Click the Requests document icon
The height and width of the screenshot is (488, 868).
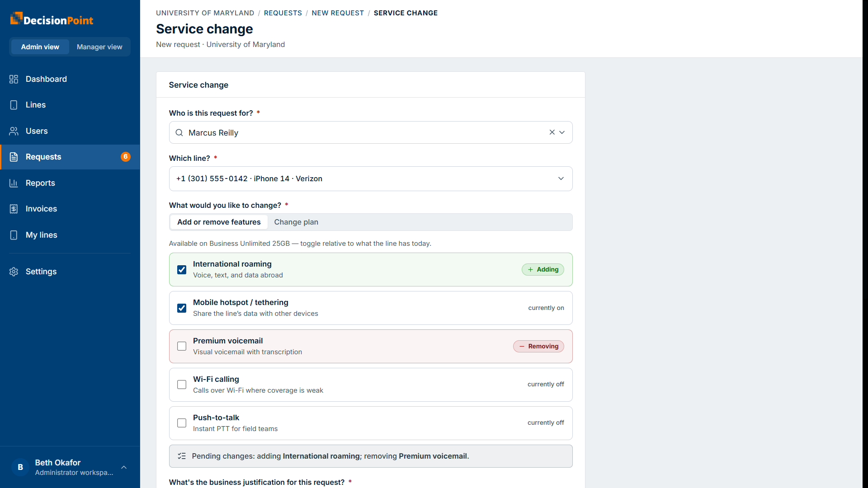tap(14, 157)
